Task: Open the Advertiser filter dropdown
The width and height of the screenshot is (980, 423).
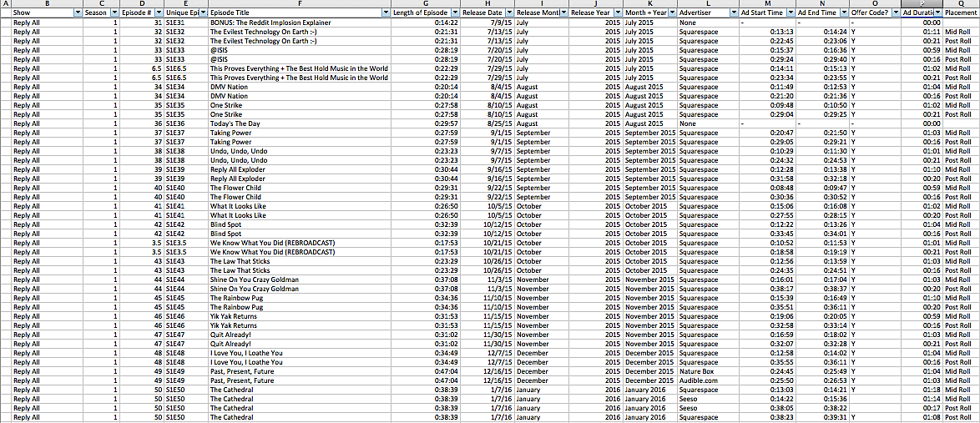Action: [734, 13]
